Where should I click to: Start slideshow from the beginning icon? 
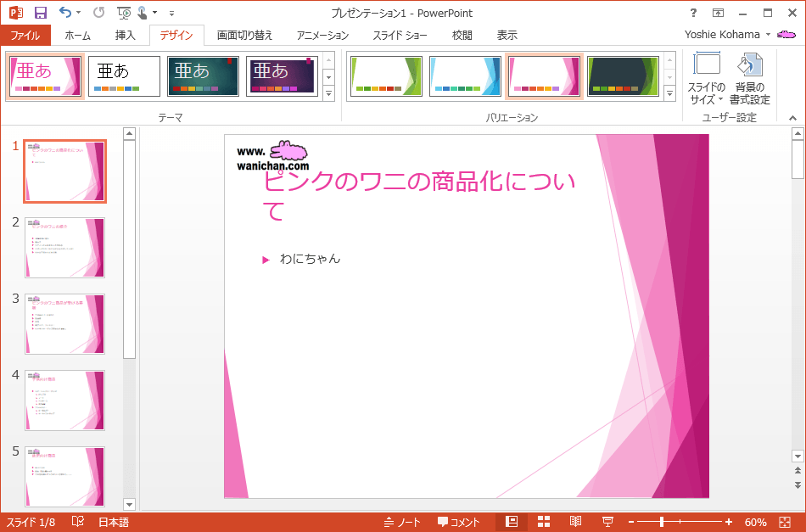pos(124,13)
